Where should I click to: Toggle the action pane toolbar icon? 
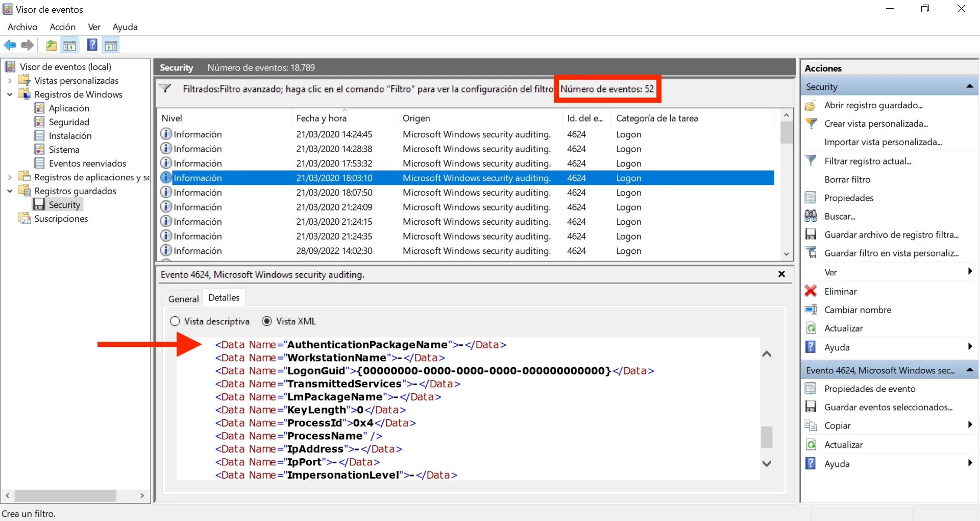111,45
